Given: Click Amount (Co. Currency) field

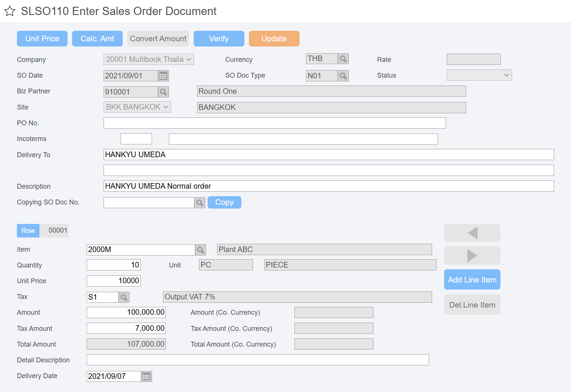Looking at the screenshot, I should 334,312.
